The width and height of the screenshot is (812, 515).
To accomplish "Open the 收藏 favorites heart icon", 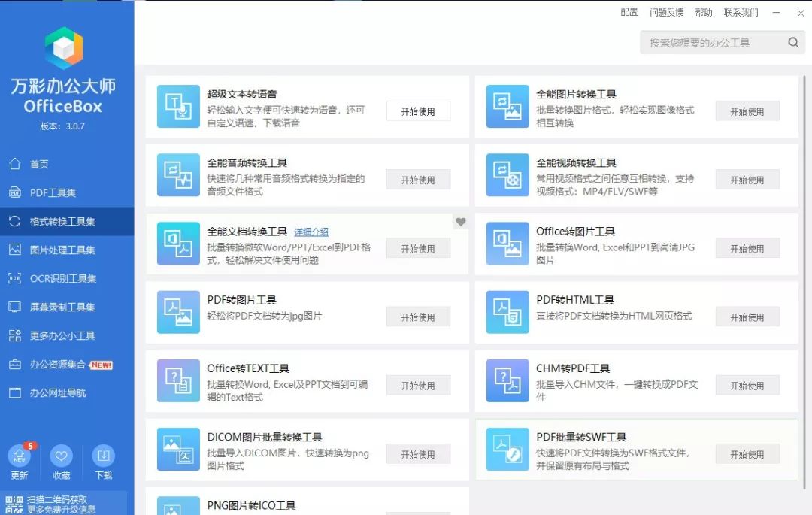I will 61,456.
